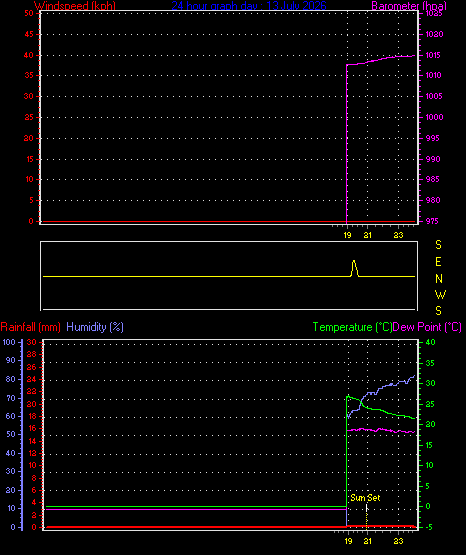This screenshot has height=555, width=466.
Task: Select the "Dew Point (°C)" legend label
Action: pyautogui.click(x=427, y=327)
